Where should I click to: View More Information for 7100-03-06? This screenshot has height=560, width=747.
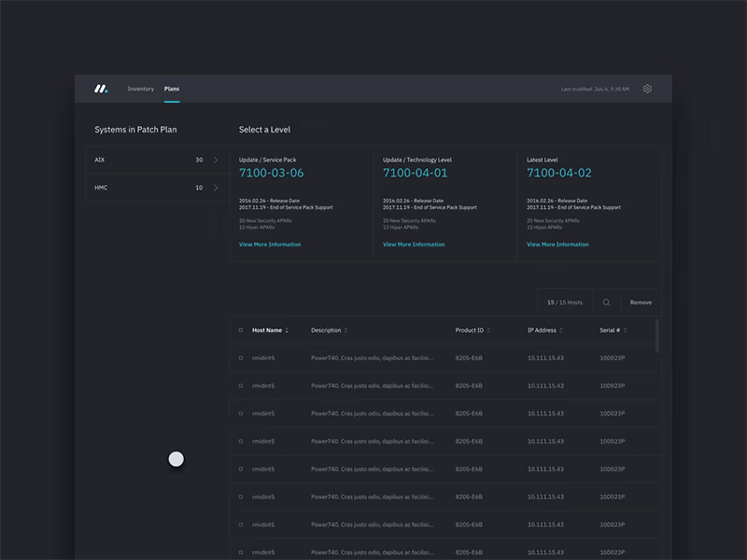[x=270, y=245]
